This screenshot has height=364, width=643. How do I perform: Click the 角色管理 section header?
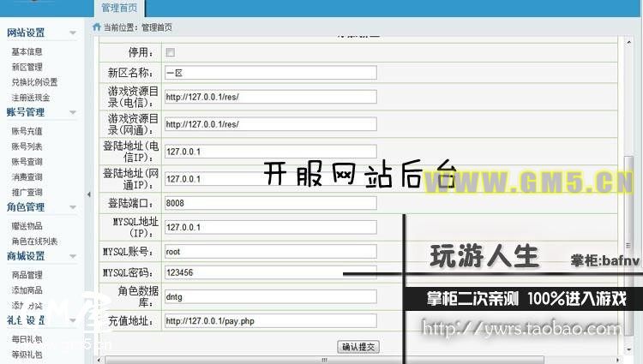[26, 207]
